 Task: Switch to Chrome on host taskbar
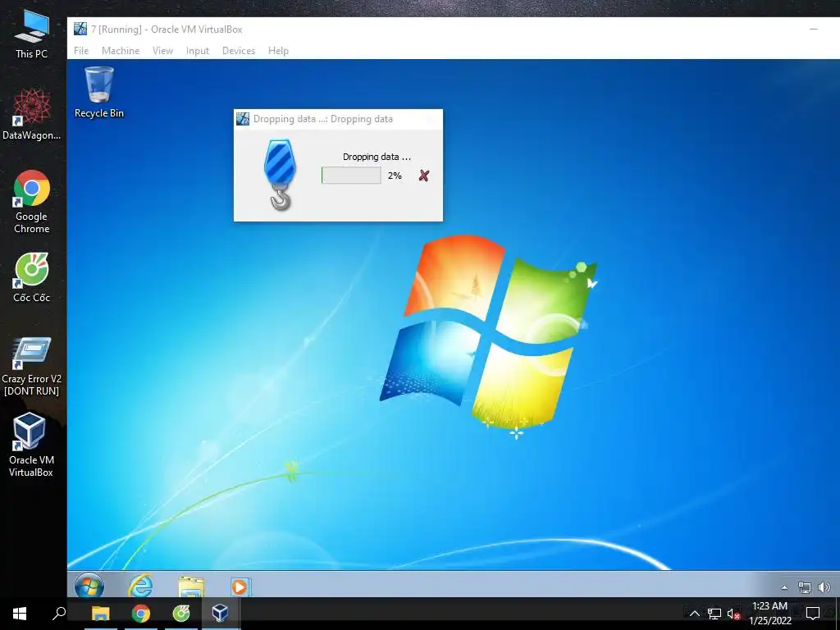(141, 613)
